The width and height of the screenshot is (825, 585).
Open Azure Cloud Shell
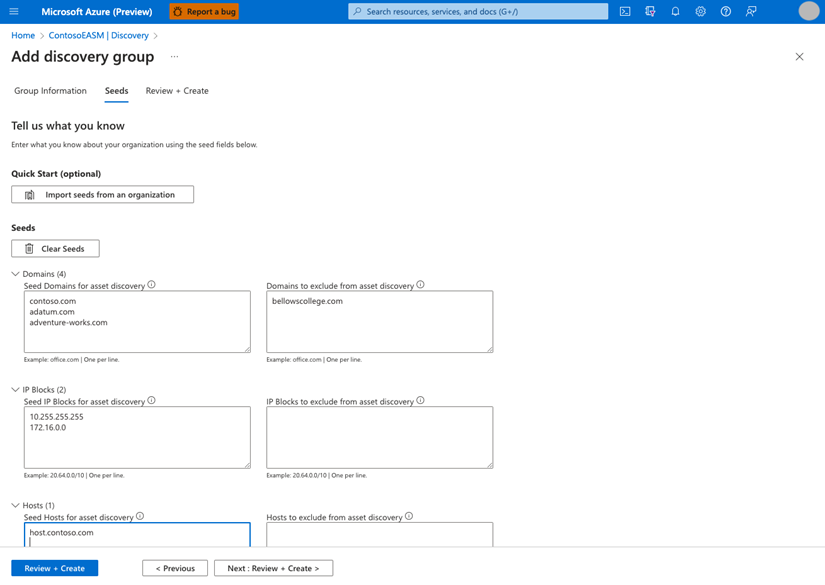[x=625, y=11]
